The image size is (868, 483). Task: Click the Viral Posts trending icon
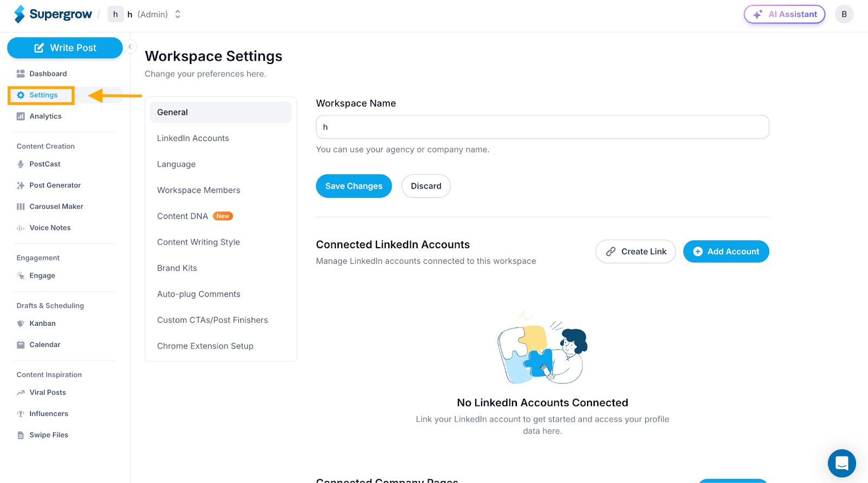pos(21,392)
